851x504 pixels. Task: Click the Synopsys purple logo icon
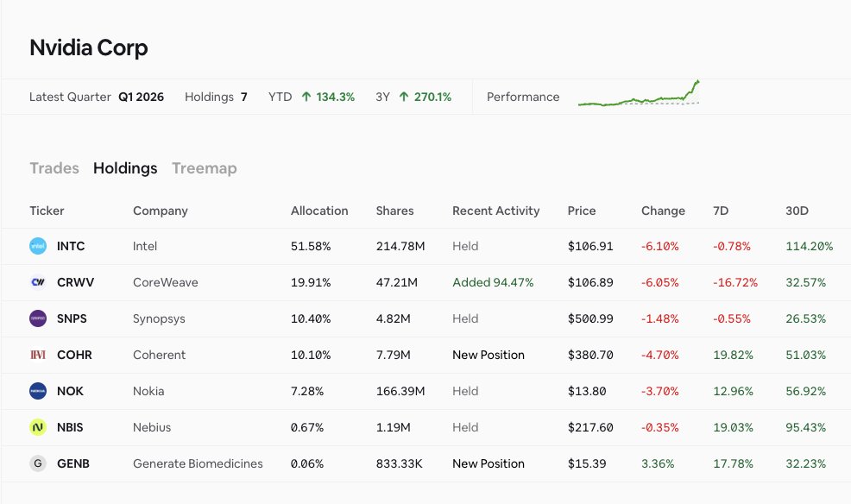tap(38, 318)
